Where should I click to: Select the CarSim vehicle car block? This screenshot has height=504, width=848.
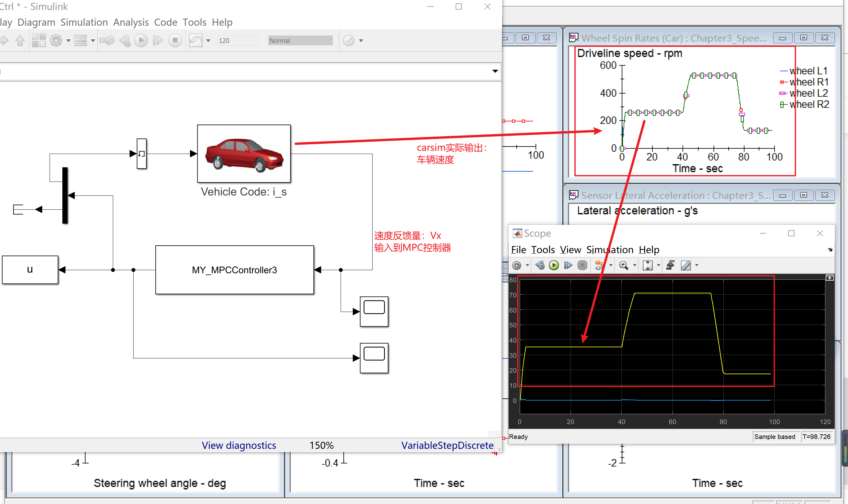(244, 154)
